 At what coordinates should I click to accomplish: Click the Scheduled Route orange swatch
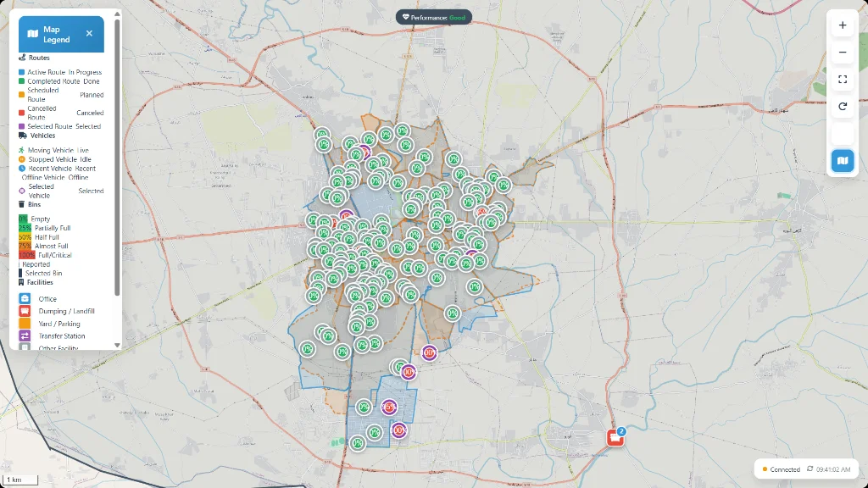[x=21, y=95]
